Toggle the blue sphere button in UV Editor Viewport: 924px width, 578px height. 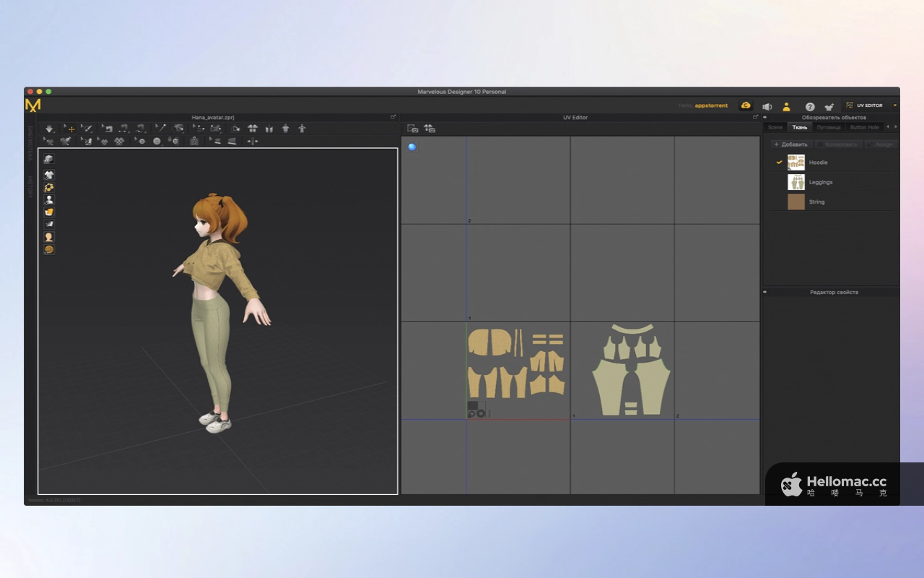[411, 147]
